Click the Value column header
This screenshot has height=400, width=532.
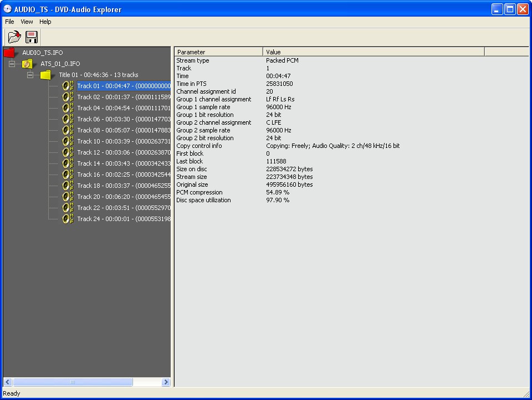pyautogui.click(x=374, y=52)
